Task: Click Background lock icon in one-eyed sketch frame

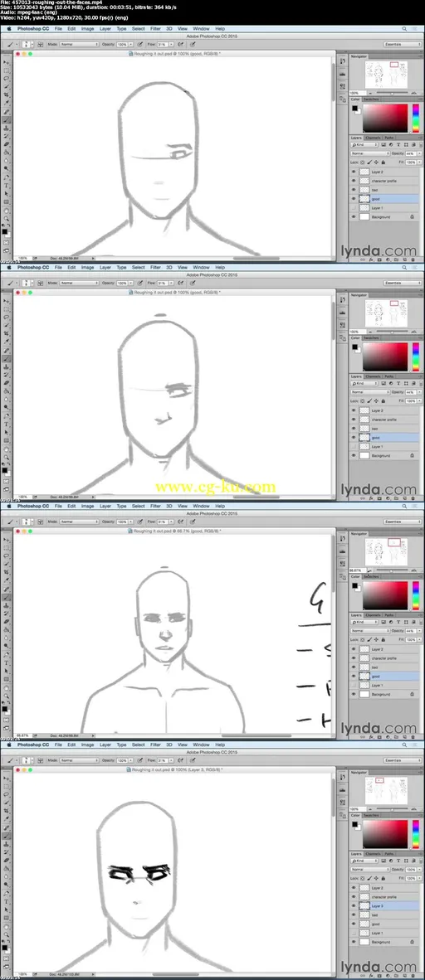Action: point(412,216)
